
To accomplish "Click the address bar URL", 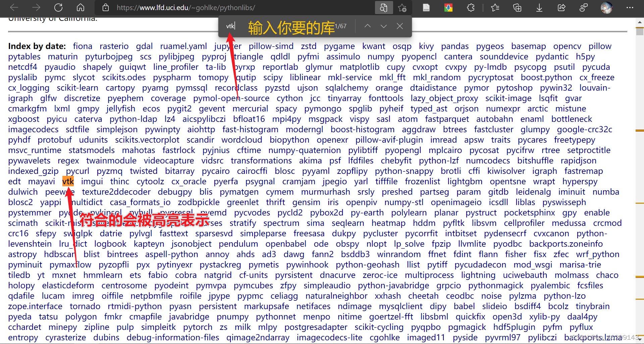I will [x=186, y=8].
